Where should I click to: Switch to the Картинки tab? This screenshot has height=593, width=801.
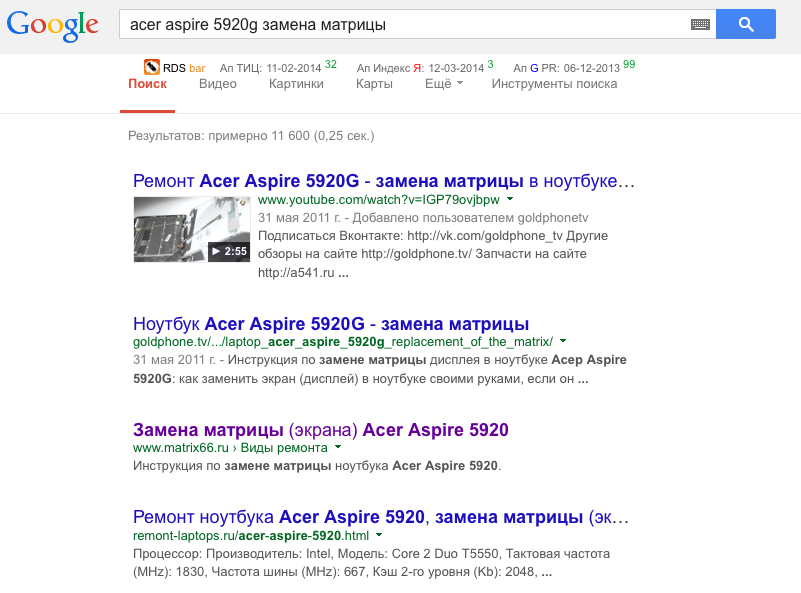(296, 84)
